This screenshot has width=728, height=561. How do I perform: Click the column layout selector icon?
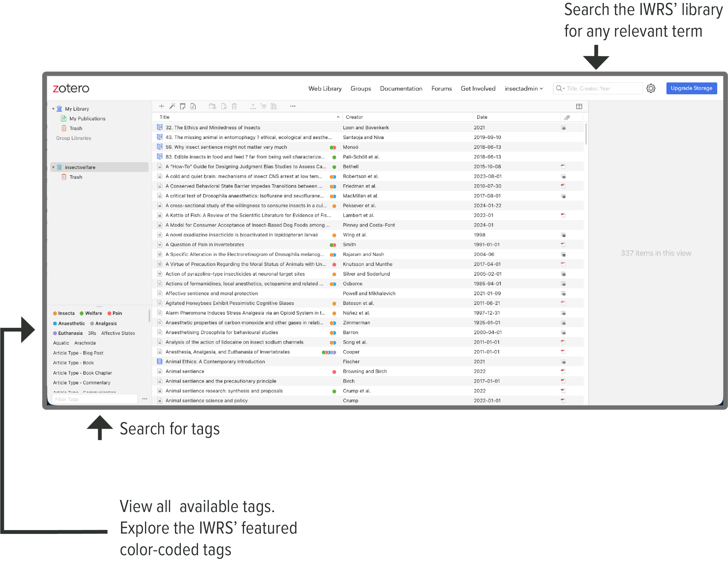(579, 106)
